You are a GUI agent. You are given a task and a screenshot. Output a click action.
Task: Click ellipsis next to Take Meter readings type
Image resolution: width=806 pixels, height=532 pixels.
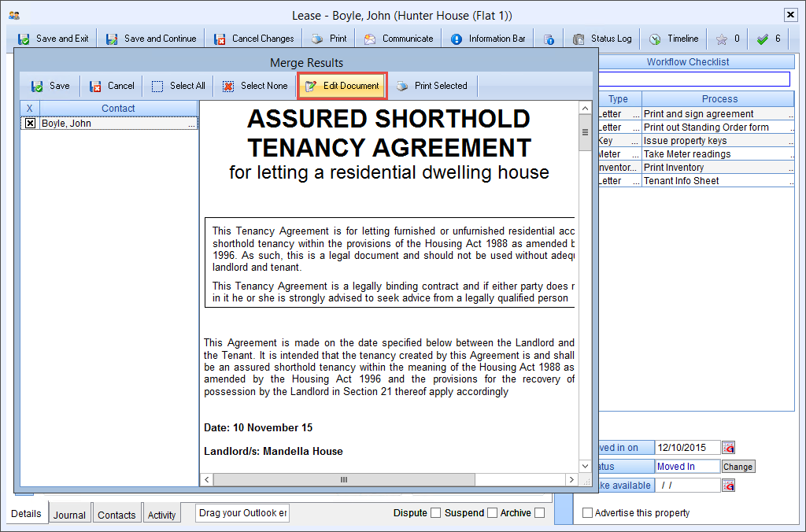coord(636,154)
